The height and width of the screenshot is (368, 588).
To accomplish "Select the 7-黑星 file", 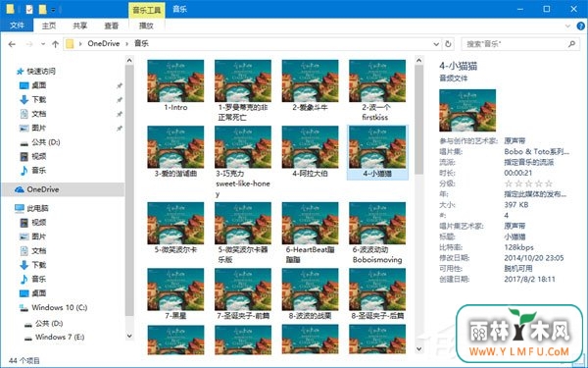I will [x=175, y=294].
